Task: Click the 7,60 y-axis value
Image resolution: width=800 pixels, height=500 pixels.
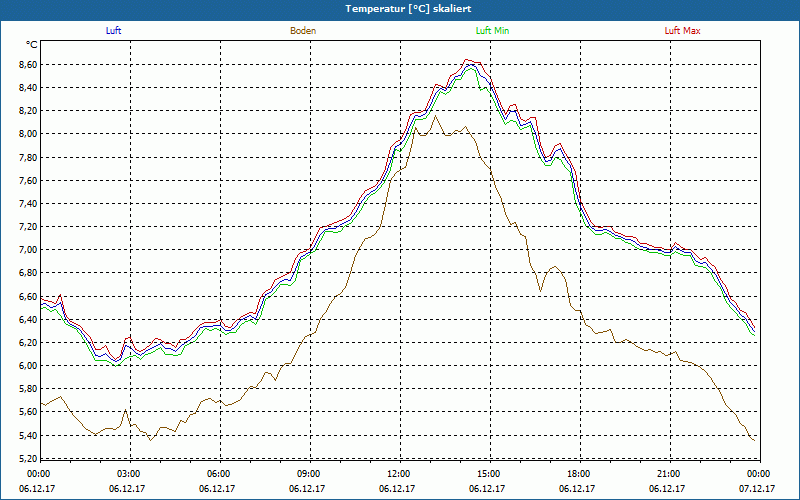Action: coord(28,181)
